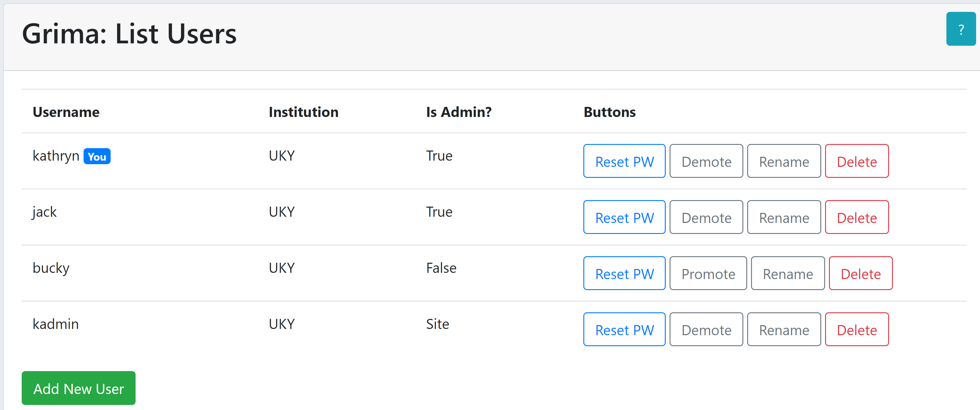Rename the user jack

(784, 217)
